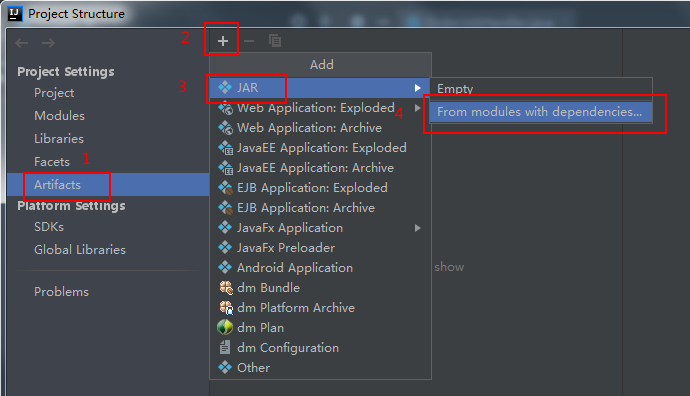Viewport: 690px width, 396px height.
Task: Choose JavaFx Application menu entry
Action: 320,228
